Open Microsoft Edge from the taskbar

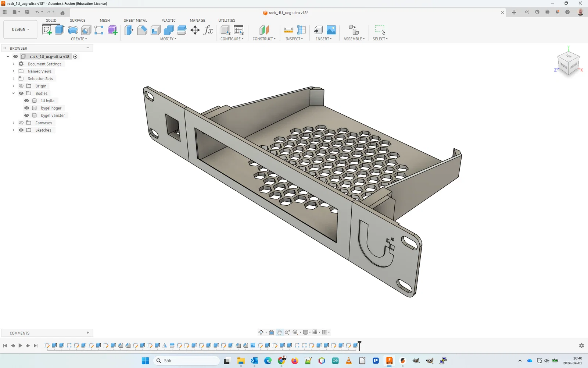point(268,361)
